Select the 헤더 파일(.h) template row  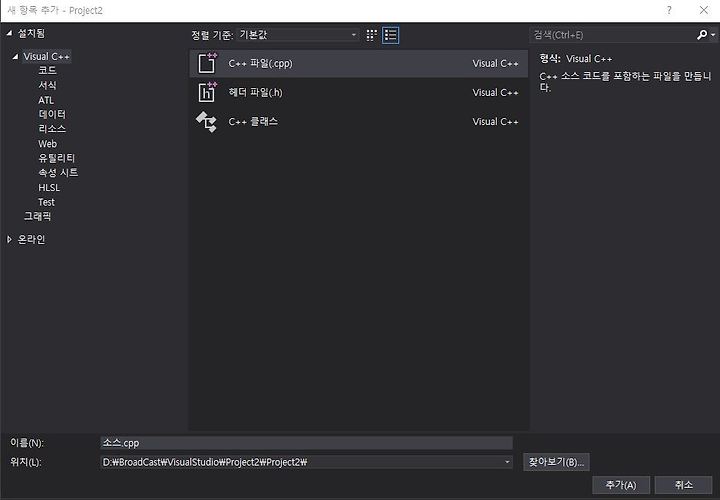point(359,92)
